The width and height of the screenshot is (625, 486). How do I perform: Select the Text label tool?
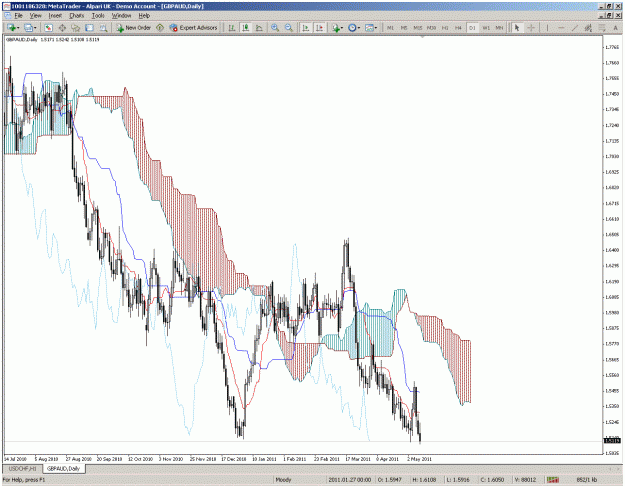(x=616, y=28)
